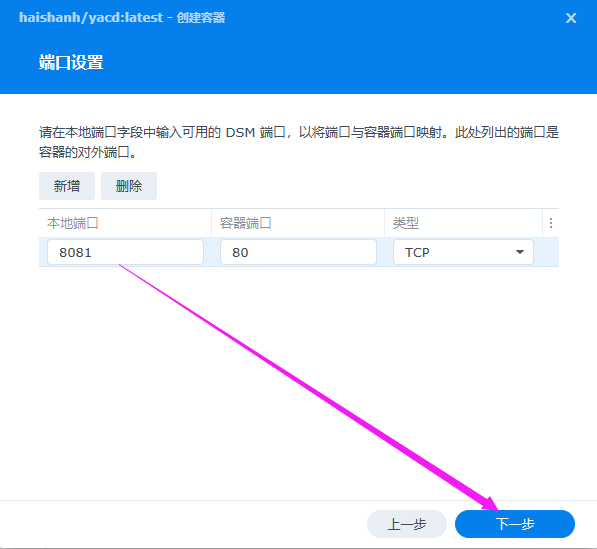
Task: Close the 创建容器 dialog with X
Action: pos(571,18)
